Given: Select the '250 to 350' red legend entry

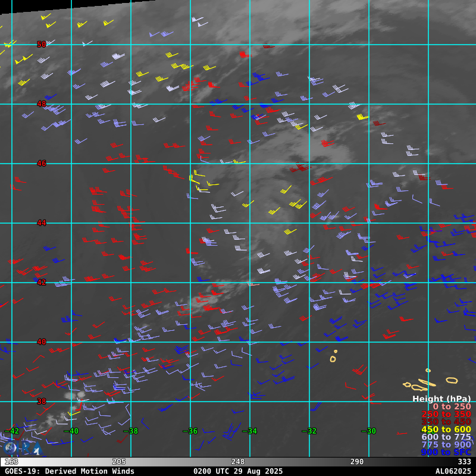Looking at the screenshot, I should (x=446, y=414).
